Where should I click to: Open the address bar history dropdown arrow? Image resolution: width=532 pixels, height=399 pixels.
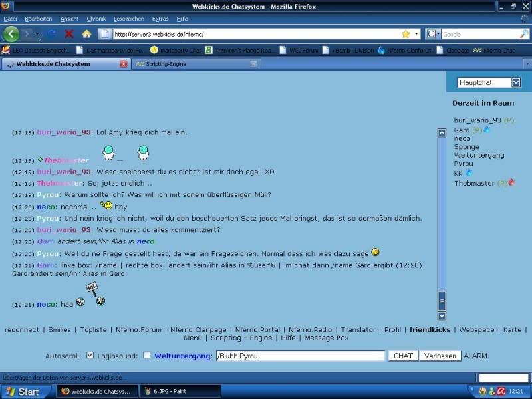point(416,34)
